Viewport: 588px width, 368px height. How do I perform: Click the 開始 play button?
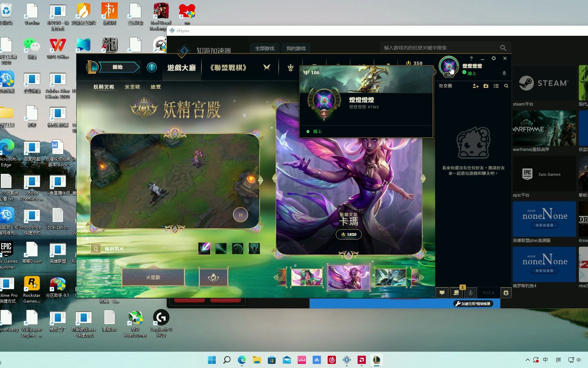(118, 67)
